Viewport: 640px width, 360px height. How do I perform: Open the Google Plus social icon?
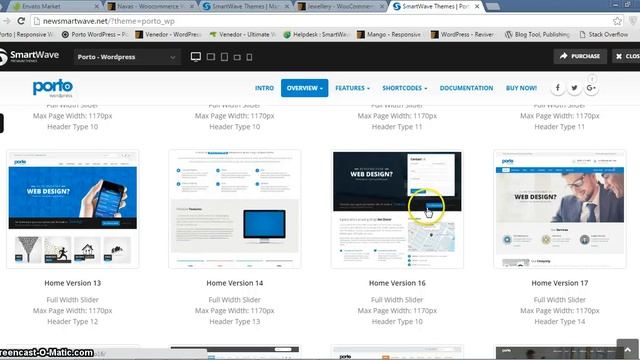coord(591,88)
